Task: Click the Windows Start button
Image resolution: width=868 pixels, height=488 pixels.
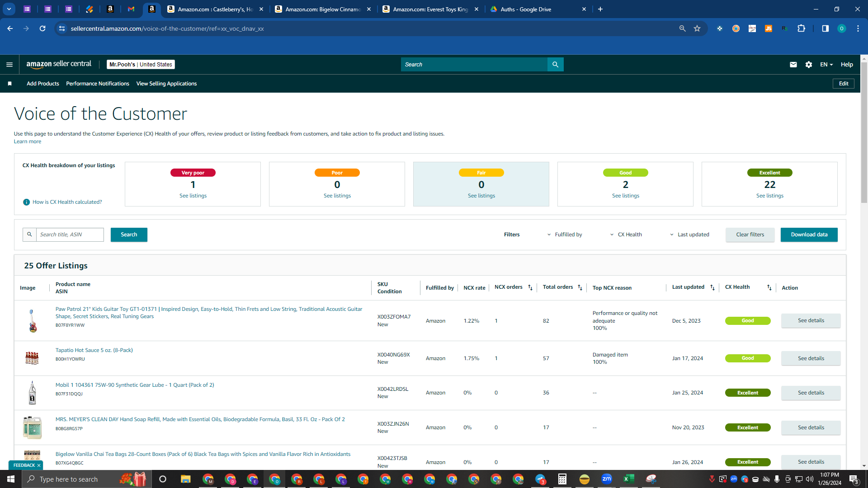Action: (x=11, y=479)
